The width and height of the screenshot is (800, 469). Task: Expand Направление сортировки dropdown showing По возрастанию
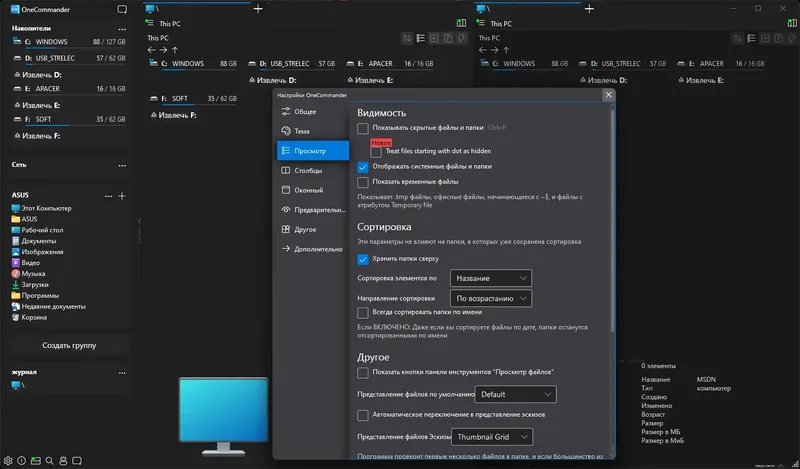pos(490,298)
